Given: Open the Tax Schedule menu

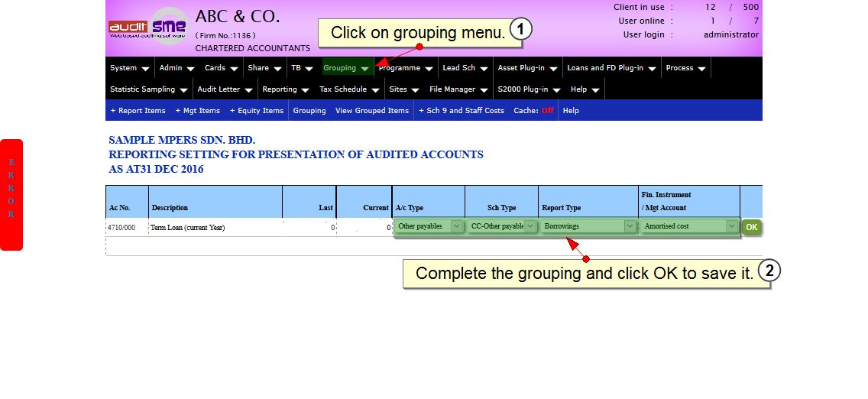Looking at the screenshot, I should coord(348,89).
